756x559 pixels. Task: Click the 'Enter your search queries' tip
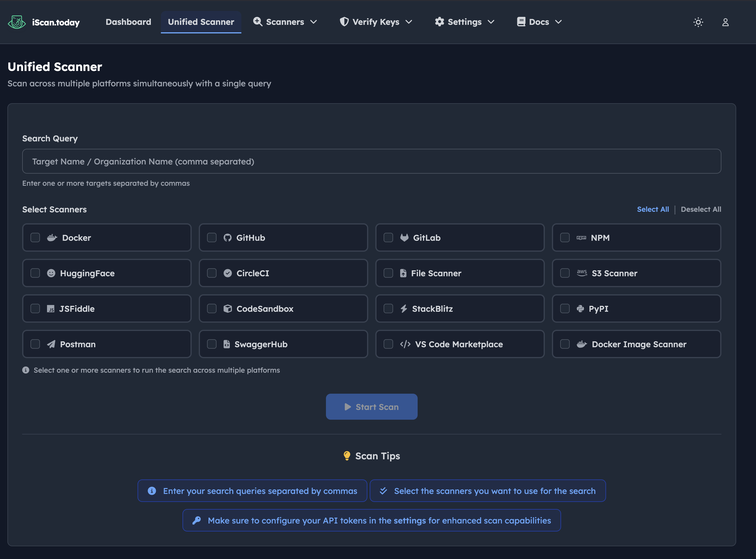[x=252, y=491]
